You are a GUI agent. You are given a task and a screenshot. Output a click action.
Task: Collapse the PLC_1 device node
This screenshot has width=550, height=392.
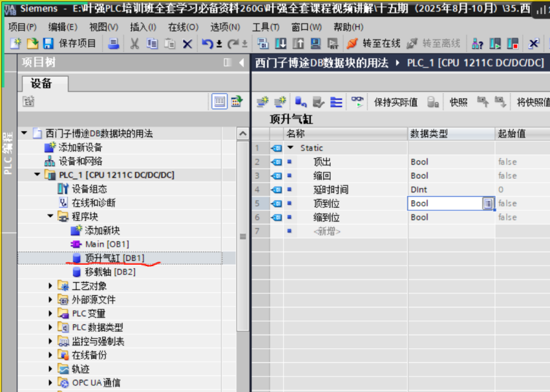37,174
